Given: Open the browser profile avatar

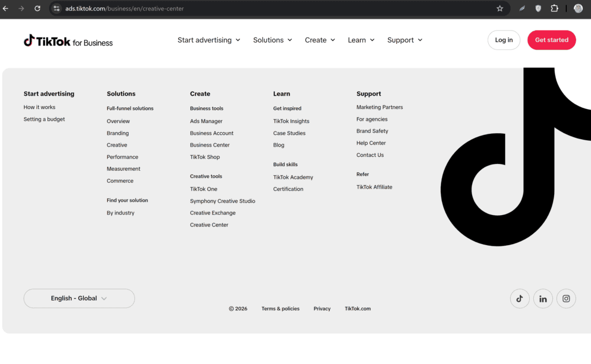Looking at the screenshot, I should click(578, 8).
